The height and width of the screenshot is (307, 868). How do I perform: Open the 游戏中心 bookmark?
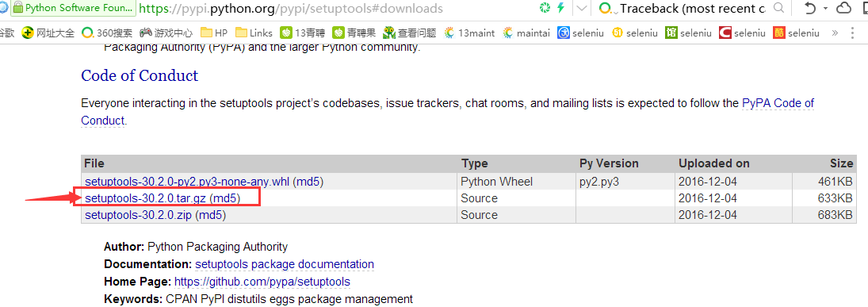tap(166, 33)
